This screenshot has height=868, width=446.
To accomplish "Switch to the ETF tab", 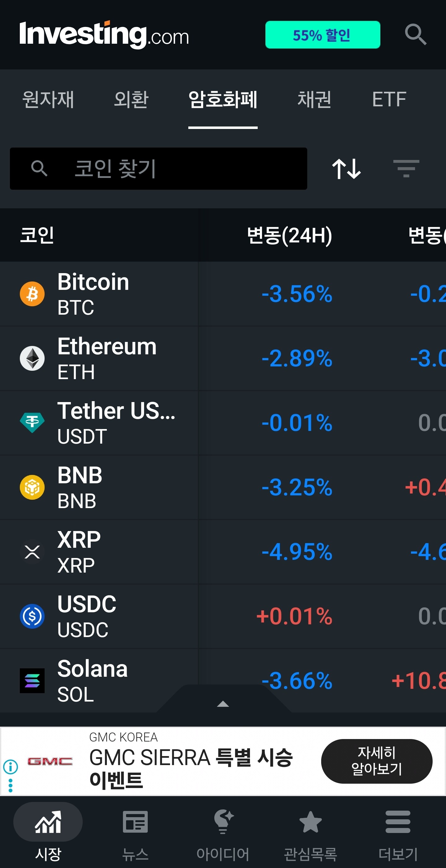I will 389,100.
